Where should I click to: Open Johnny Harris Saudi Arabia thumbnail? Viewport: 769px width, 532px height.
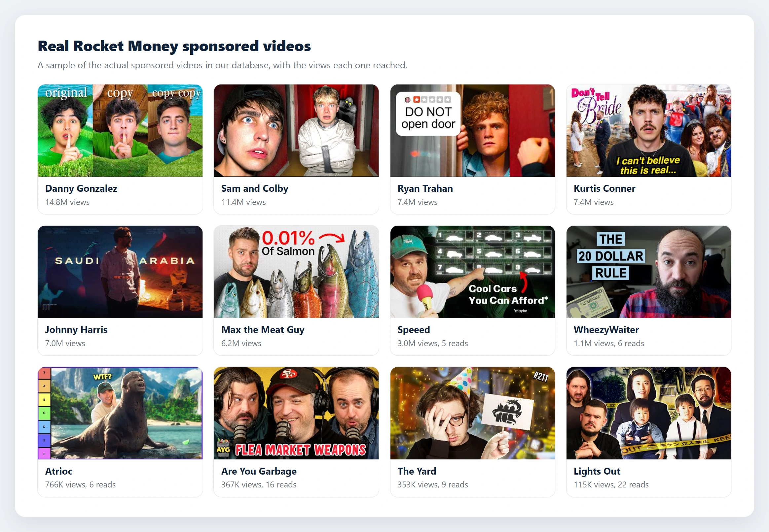pyautogui.click(x=120, y=272)
